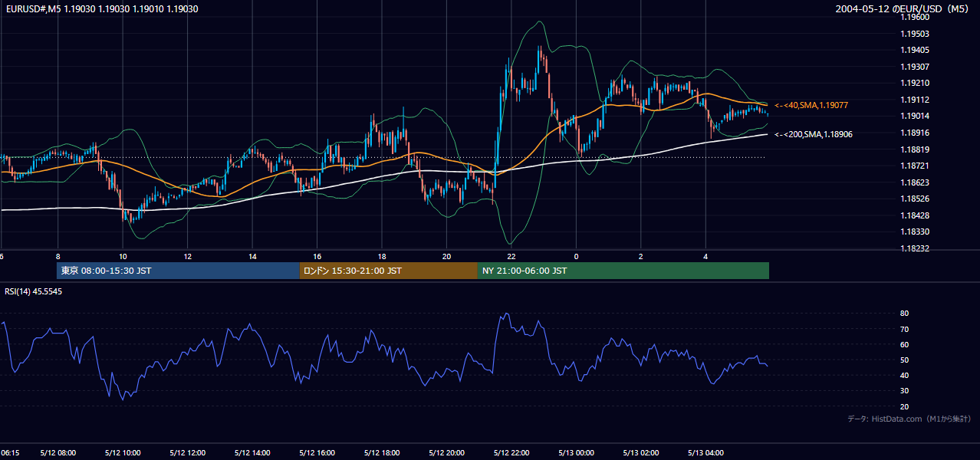Click price axis value 1.18721
Screen dimensions: 980x460
(x=914, y=166)
